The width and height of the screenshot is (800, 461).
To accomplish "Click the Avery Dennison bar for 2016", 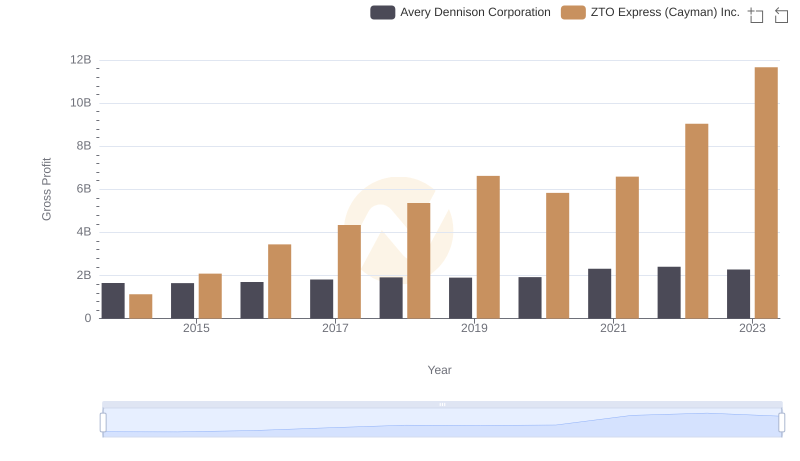I will pyautogui.click(x=252, y=300).
